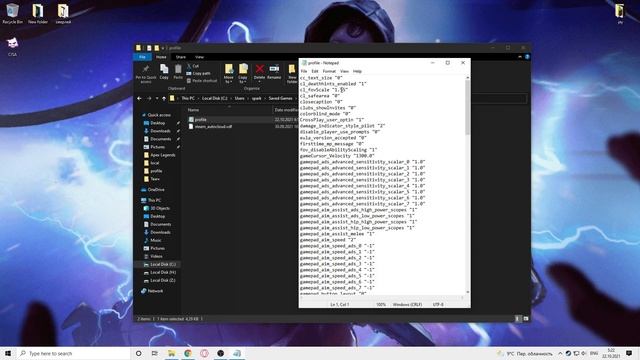The height and width of the screenshot is (360, 640).
Task: Click Notepad vertical scrollbar thumb
Action: pos(467,107)
